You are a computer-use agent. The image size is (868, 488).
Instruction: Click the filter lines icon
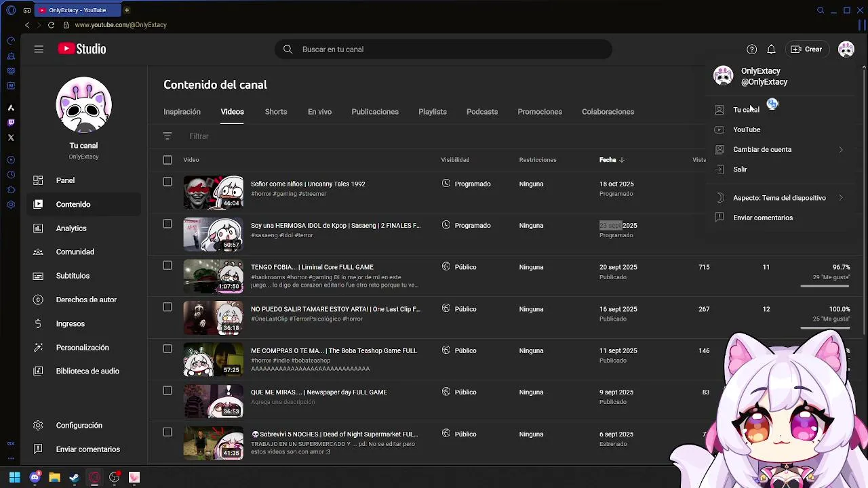pos(167,136)
